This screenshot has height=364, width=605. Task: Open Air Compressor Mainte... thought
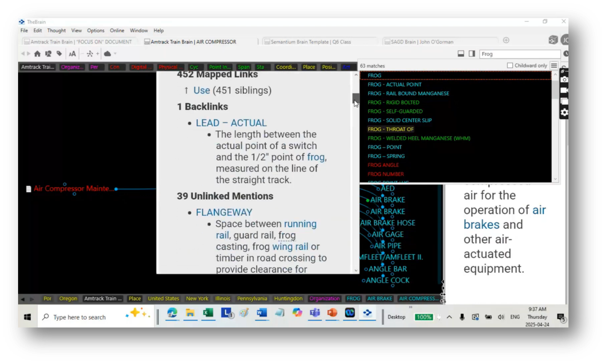point(74,189)
